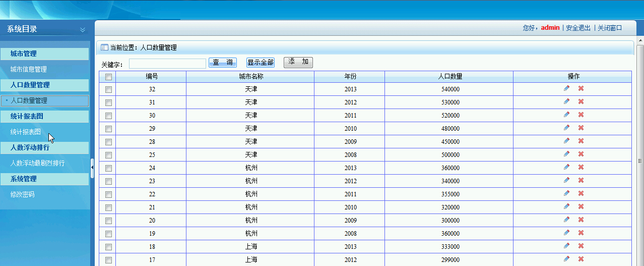The image size is (644, 266).
Task: Edit record number 19
Action: (x=566, y=233)
